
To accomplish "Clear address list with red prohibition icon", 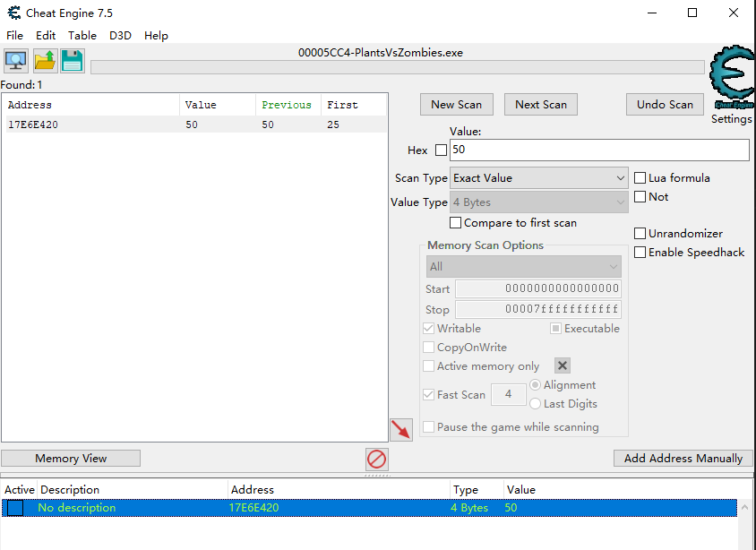I will [376, 459].
